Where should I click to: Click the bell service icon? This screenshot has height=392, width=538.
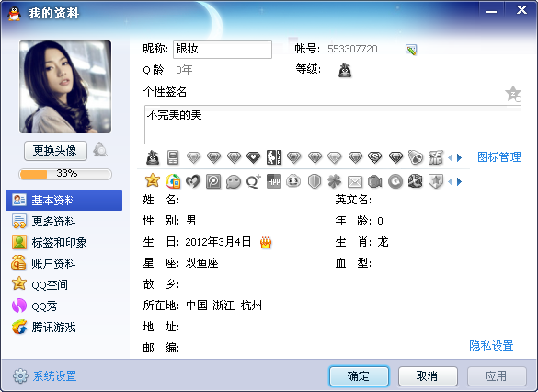coord(416,157)
